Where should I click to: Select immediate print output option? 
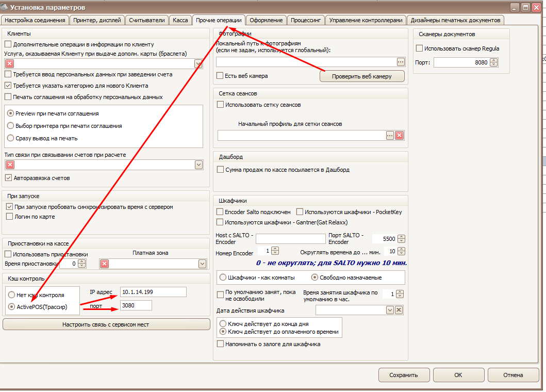pyautogui.click(x=10, y=138)
